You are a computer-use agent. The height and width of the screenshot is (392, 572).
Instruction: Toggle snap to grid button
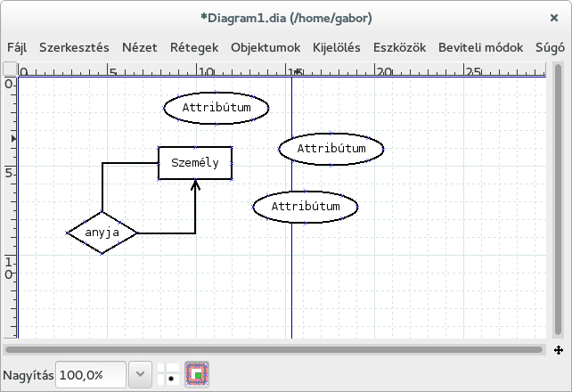pos(168,376)
